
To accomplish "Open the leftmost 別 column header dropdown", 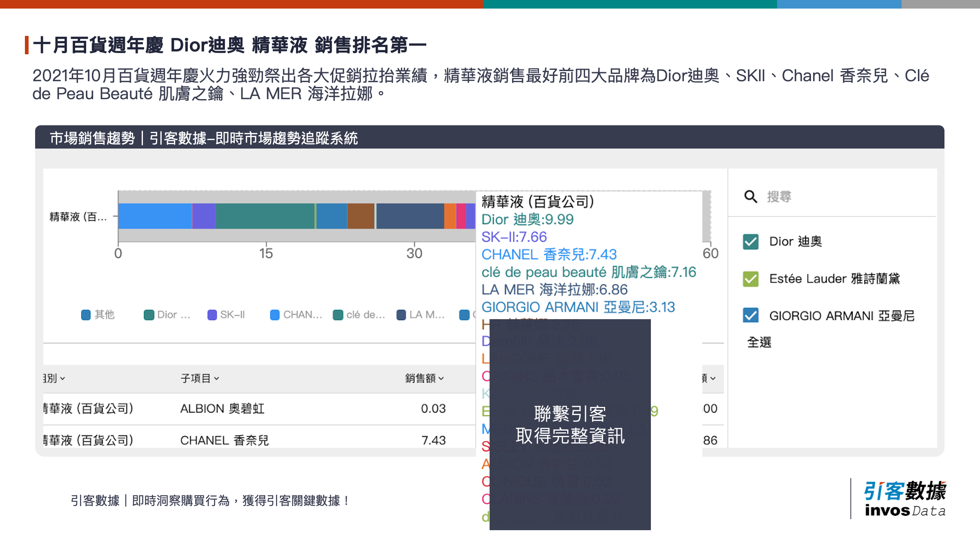I will click(54, 378).
